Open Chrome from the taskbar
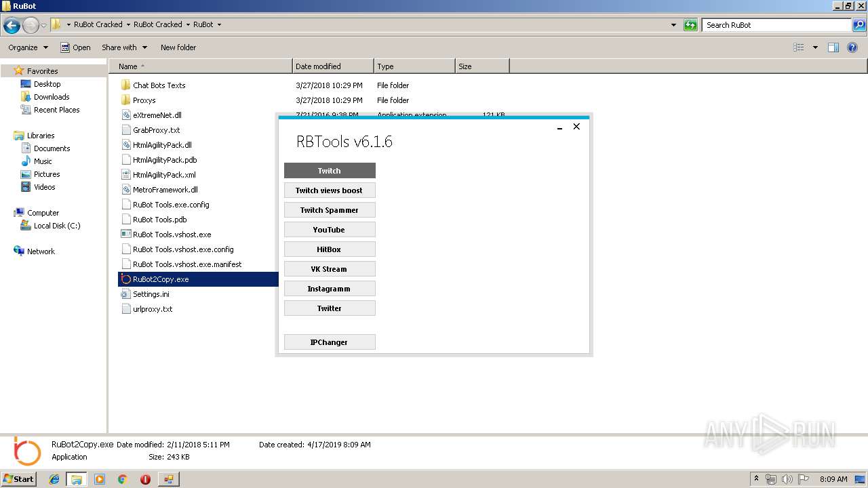The width and height of the screenshot is (868, 488). tap(122, 479)
